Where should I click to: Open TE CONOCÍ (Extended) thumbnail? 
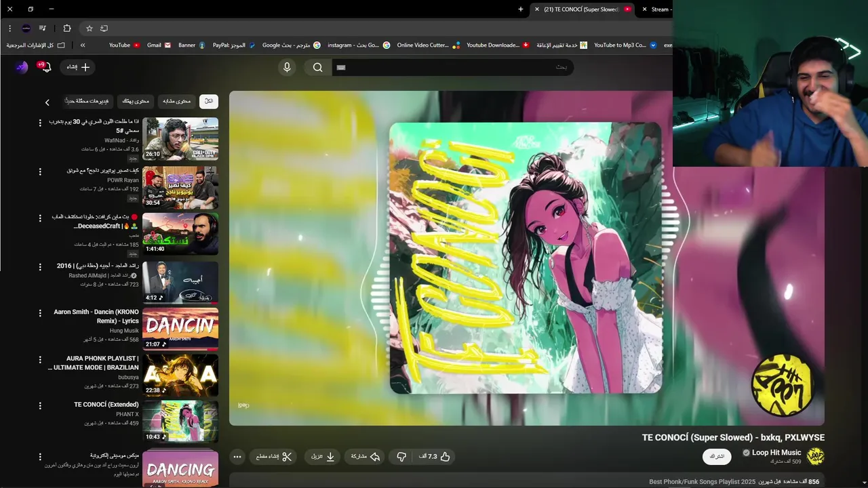click(x=180, y=422)
